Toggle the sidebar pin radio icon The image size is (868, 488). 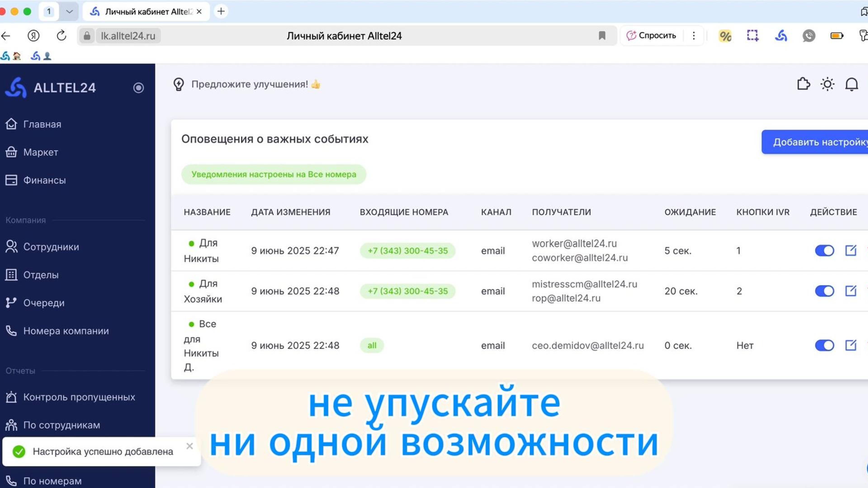click(139, 88)
